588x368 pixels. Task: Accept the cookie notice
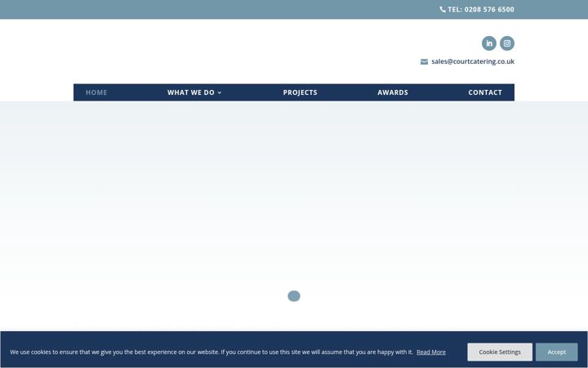click(556, 352)
